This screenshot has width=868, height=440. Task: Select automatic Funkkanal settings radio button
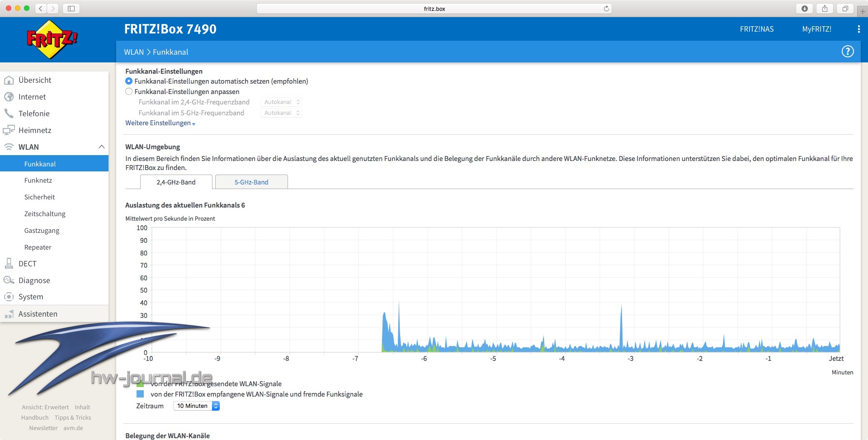129,81
